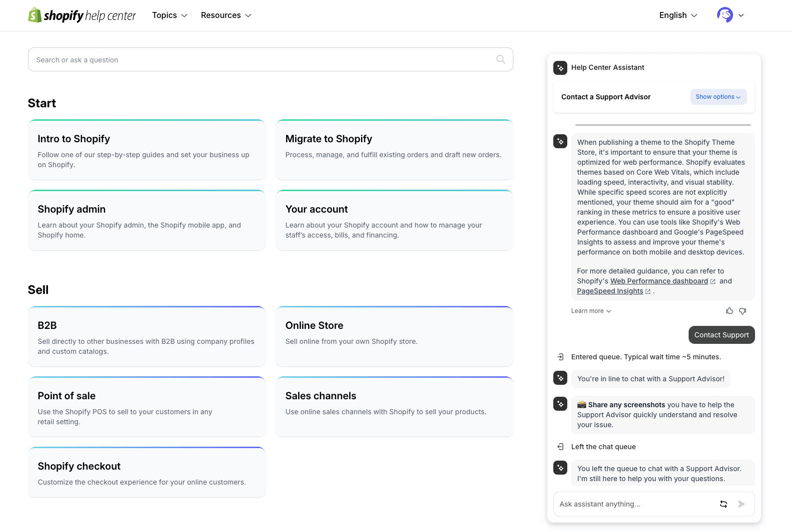Image resolution: width=792 pixels, height=532 pixels.
Task: Click the send message arrow icon
Action: pyautogui.click(x=742, y=504)
